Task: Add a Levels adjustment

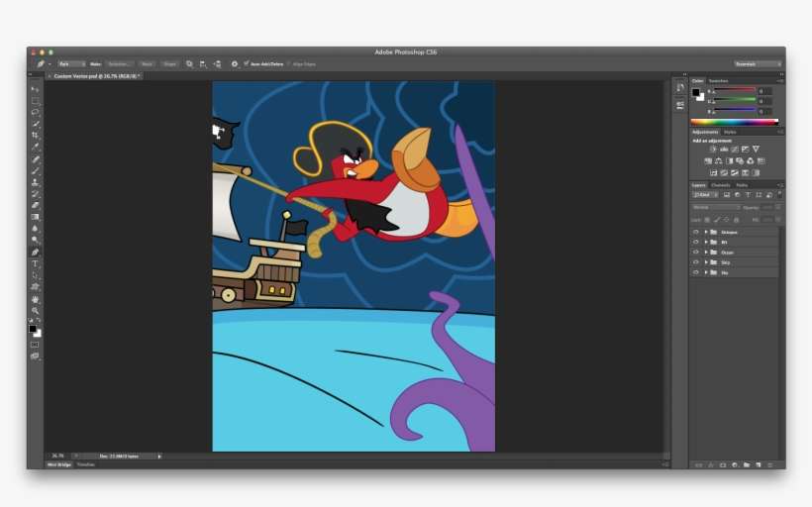Action: tap(724, 150)
